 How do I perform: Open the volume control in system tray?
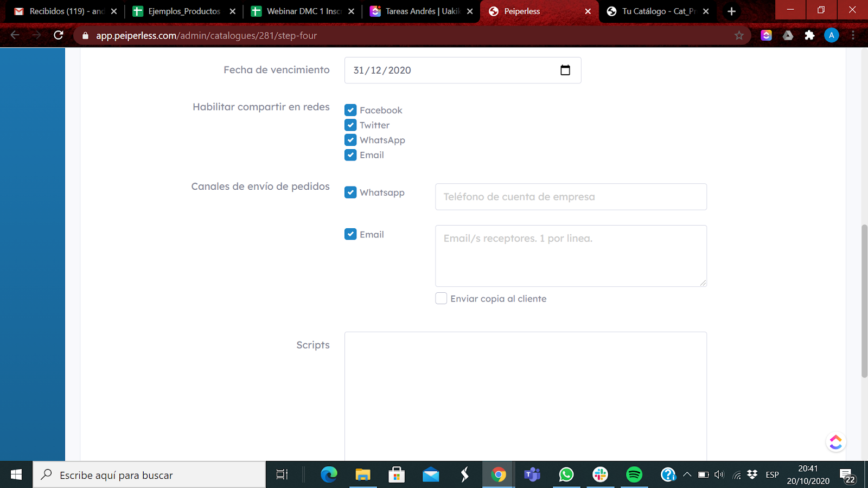click(x=719, y=475)
